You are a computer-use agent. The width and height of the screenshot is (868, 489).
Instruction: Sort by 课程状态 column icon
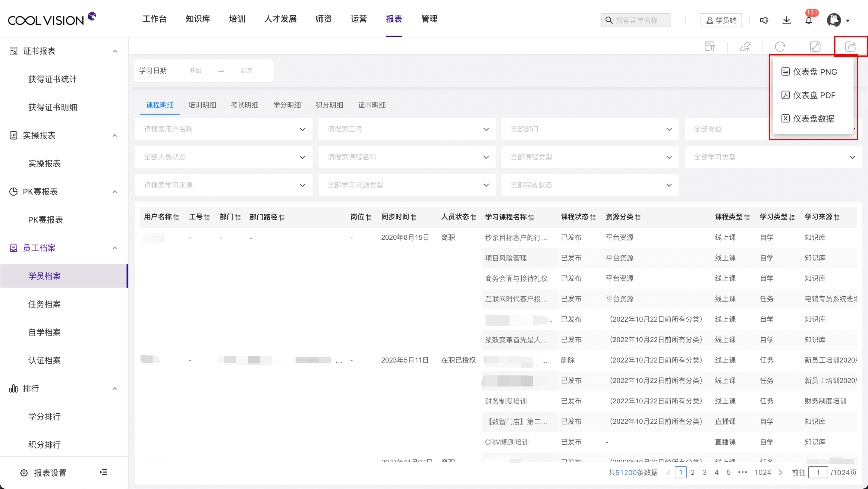tap(593, 217)
